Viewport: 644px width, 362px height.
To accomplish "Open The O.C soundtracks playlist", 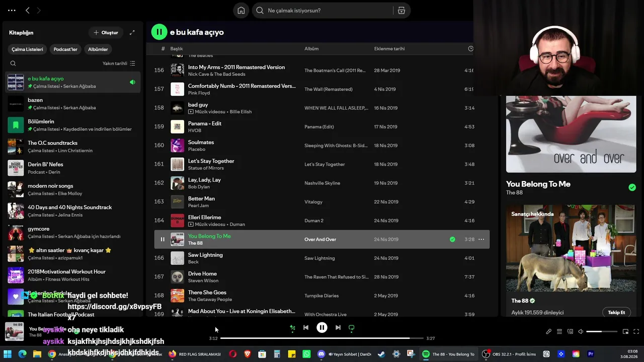I will coord(73,147).
